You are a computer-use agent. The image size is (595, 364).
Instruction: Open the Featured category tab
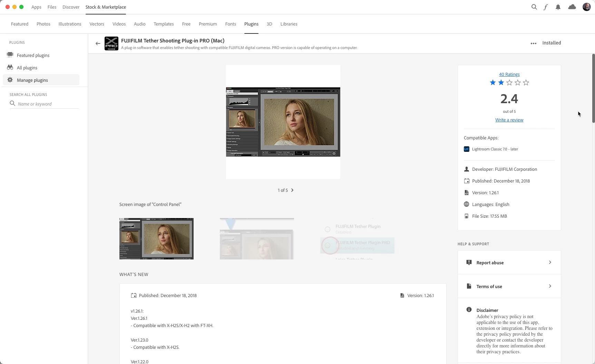coord(20,24)
